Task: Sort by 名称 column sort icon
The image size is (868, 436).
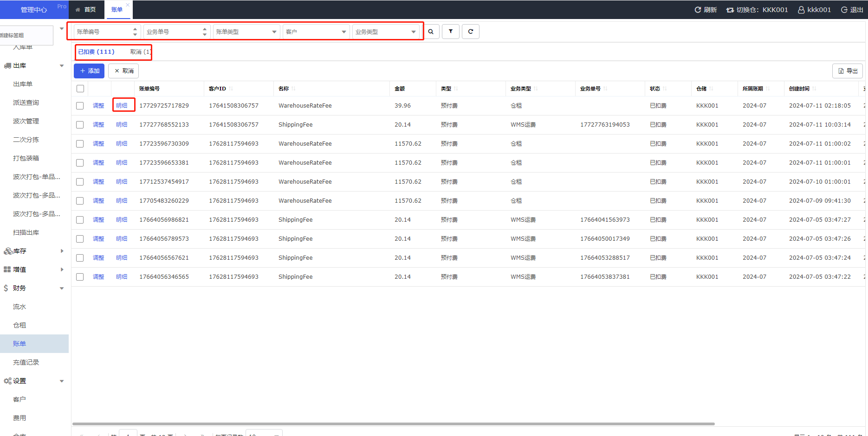Action: 293,89
